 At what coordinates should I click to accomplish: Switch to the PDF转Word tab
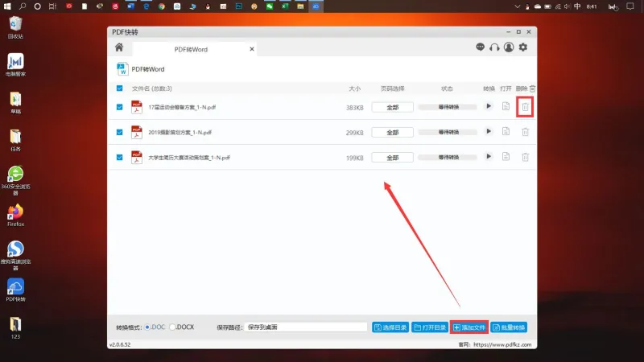coord(191,49)
